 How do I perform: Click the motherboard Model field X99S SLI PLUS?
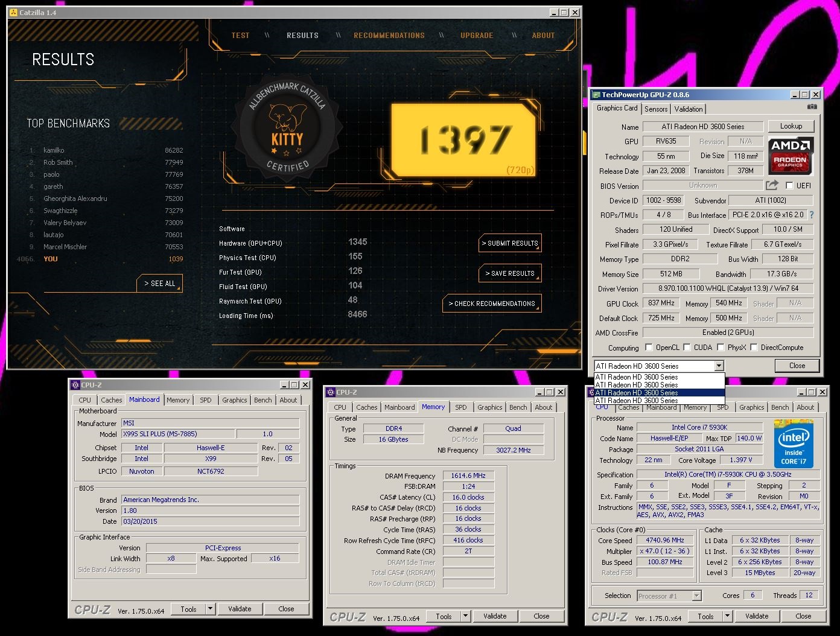pos(178,434)
